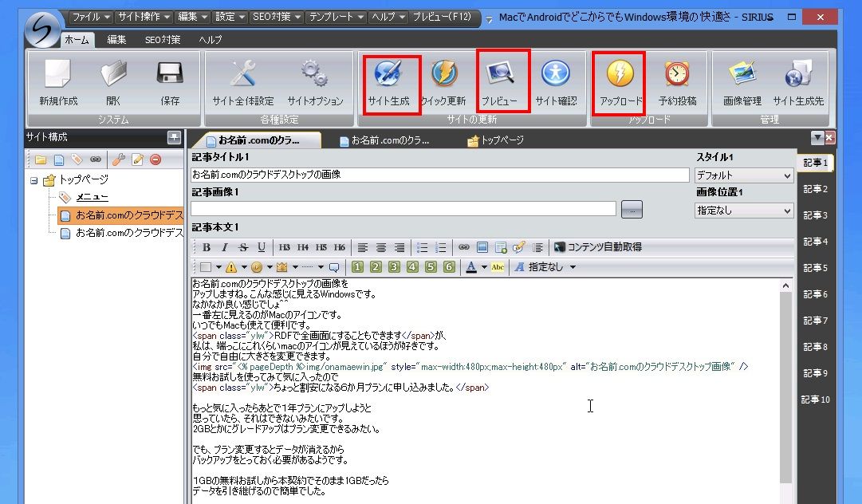Select 記事5 in the article sidebar
The width and height of the screenshot is (862, 504).
tap(815, 268)
